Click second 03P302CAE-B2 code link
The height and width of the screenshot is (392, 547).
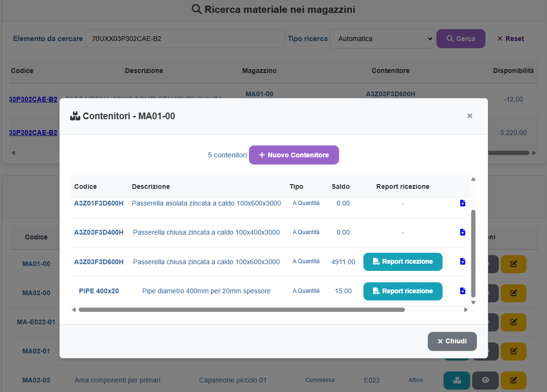[x=33, y=133]
